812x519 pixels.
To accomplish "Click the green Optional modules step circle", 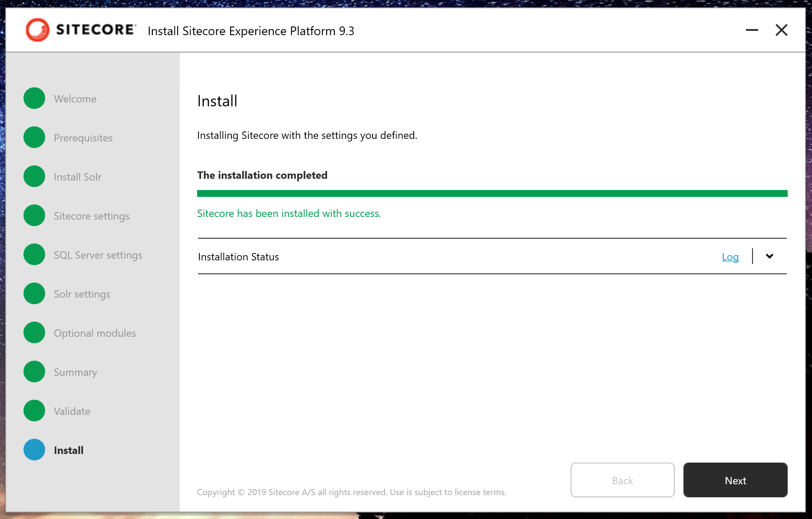I will [x=34, y=332].
